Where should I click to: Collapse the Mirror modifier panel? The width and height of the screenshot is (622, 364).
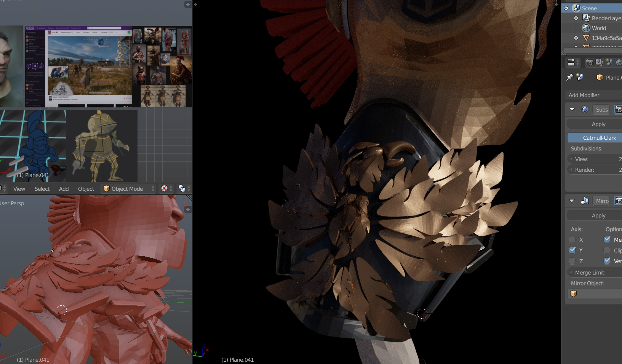point(572,201)
